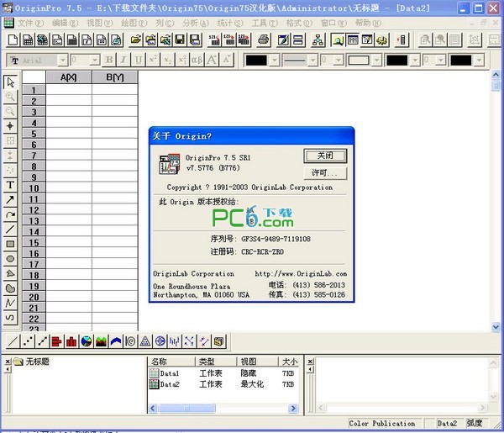Click the Subscript formatting button
The width and height of the screenshot is (504, 433).
click(x=167, y=60)
